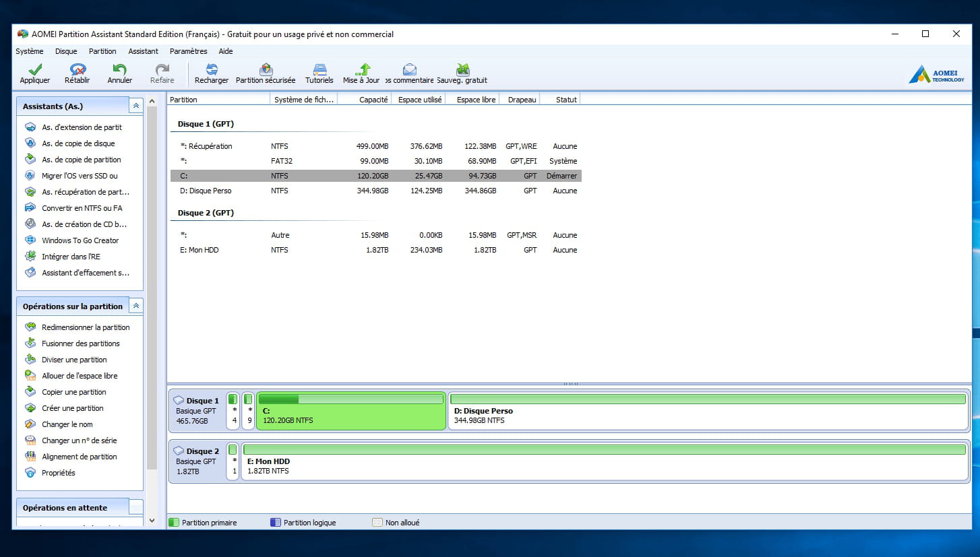Screen dimensions: 980x557
Task: Choose Allouer de l'espace libre
Action: pos(80,376)
